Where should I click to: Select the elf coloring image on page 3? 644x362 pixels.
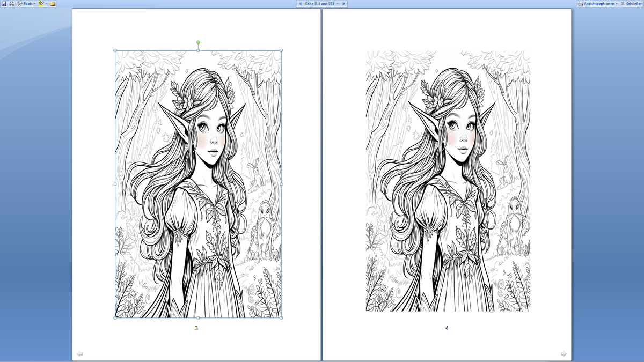[198, 184]
